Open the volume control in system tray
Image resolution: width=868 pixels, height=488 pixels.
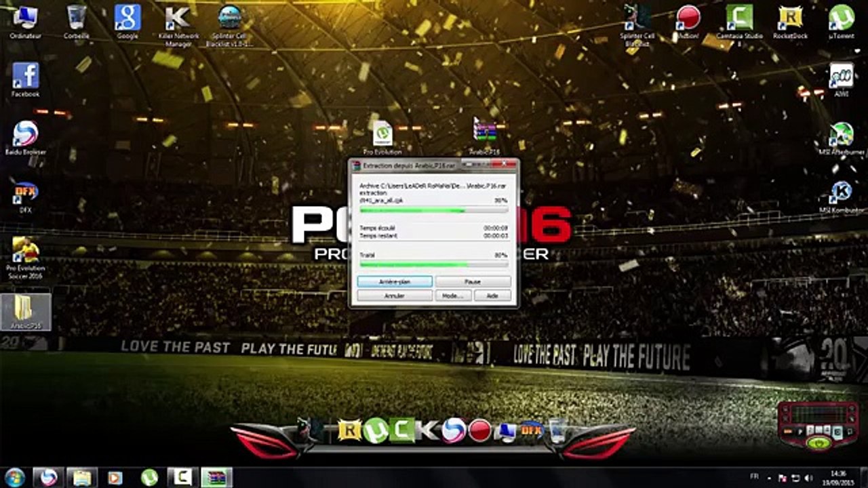click(808, 477)
